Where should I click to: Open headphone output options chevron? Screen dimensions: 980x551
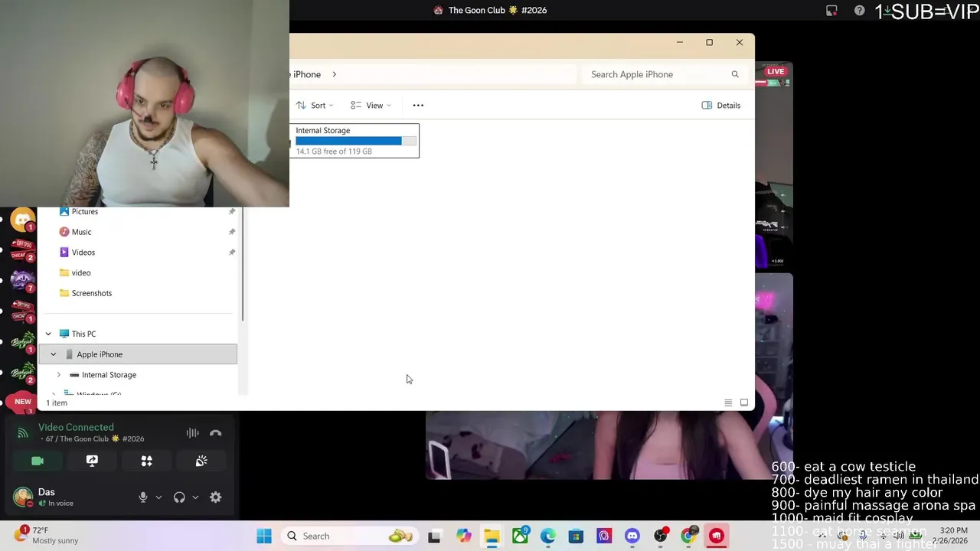click(195, 497)
